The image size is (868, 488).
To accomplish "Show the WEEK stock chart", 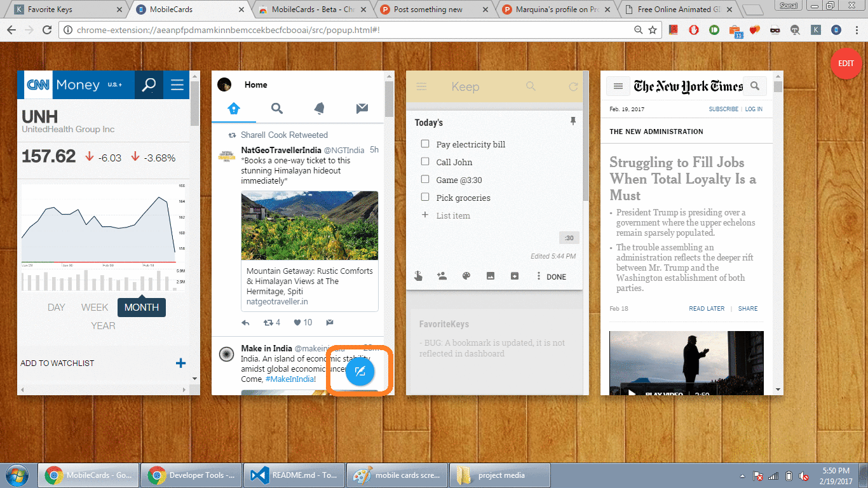I will click(x=95, y=308).
